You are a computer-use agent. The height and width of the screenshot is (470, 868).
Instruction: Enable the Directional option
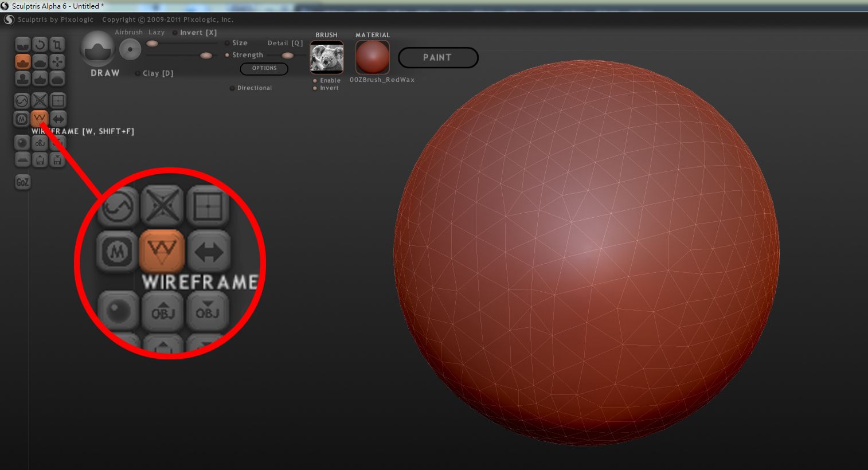[251, 88]
